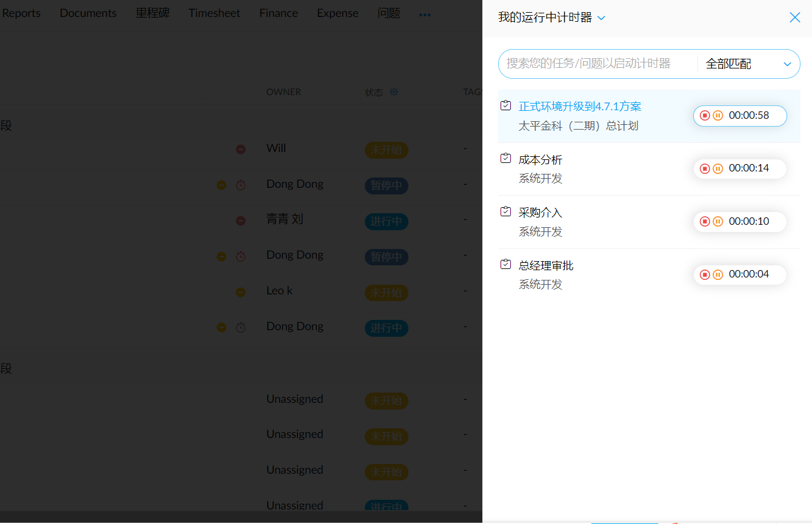
Task: Pause the 总经理审批 timer
Action: pyautogui.click(x=718, y=274)
